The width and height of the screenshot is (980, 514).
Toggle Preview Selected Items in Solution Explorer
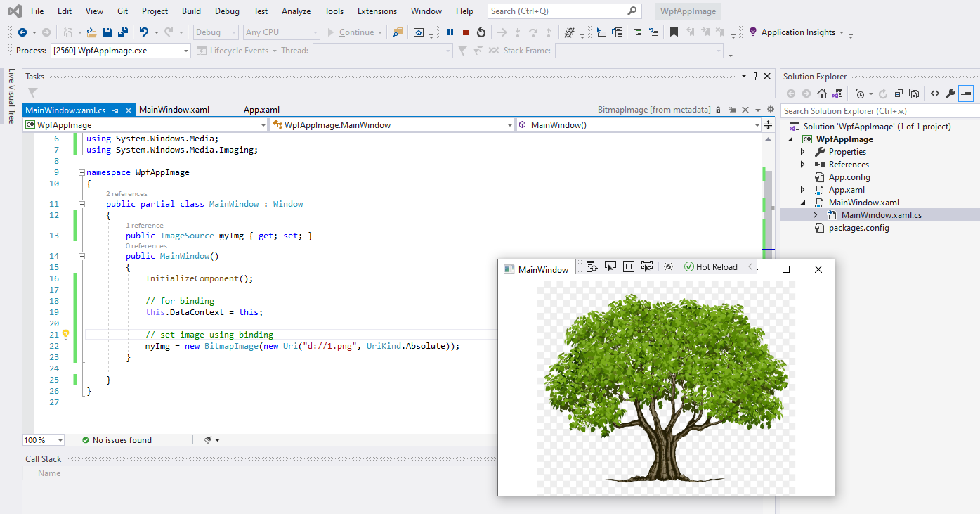(x=966, y=94)
